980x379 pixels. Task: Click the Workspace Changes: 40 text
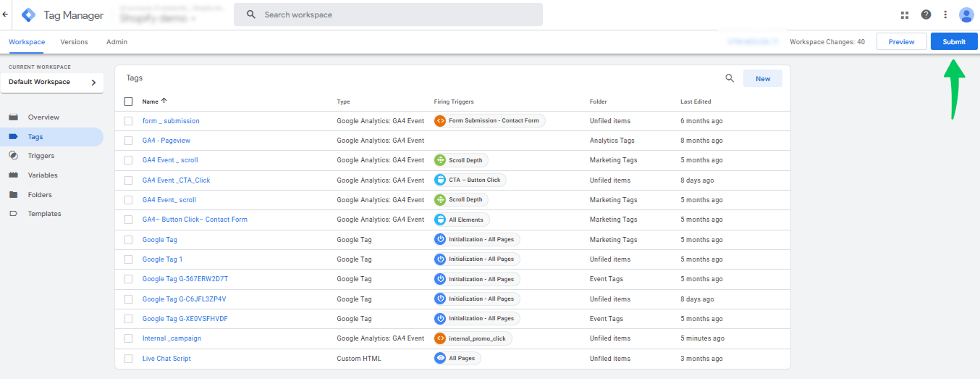click(827, 42)
